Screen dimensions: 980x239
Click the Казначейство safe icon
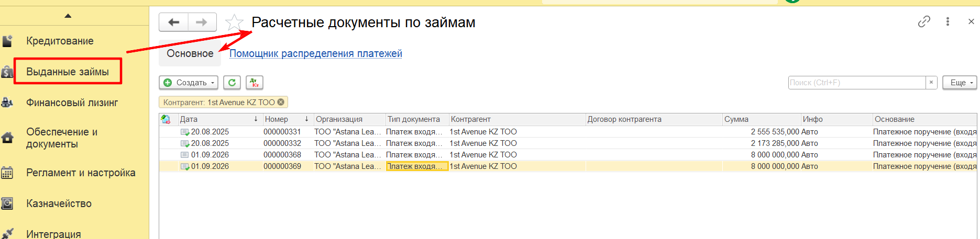pos(7,203)
